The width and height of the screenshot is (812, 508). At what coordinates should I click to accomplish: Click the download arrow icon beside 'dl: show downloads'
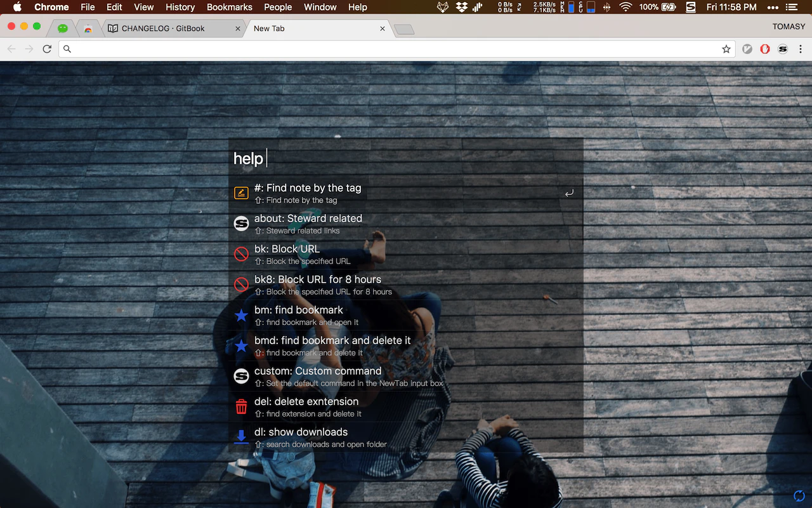[x=241, y=437]
